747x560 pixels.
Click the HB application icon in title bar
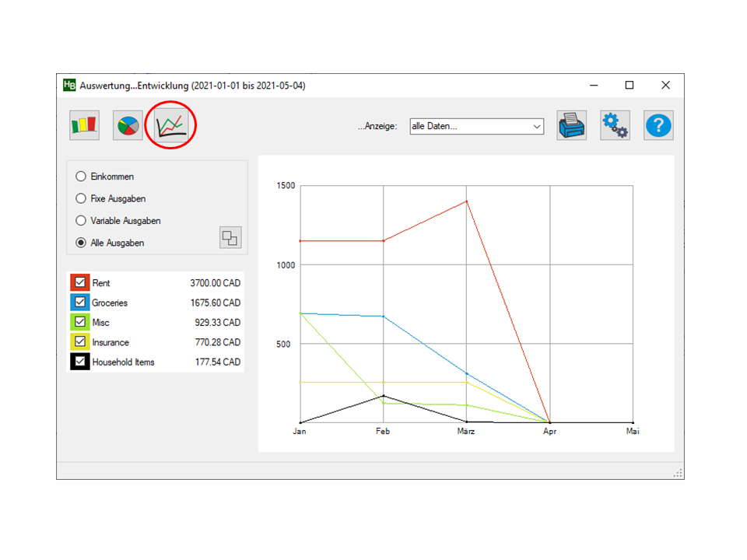point(69,86)
